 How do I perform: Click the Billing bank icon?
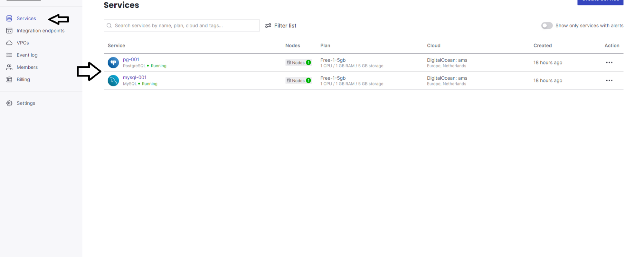click(x=9, y=80)
